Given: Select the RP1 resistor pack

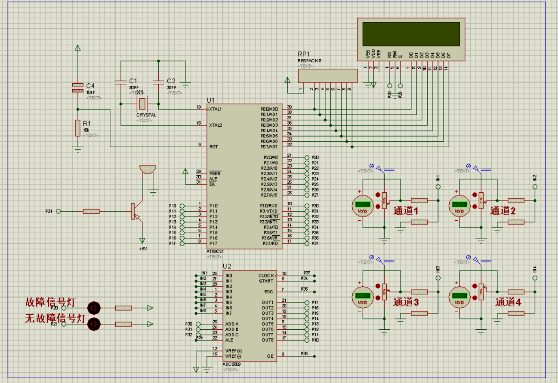Looking at the screenshot, I should click(328, 76).
